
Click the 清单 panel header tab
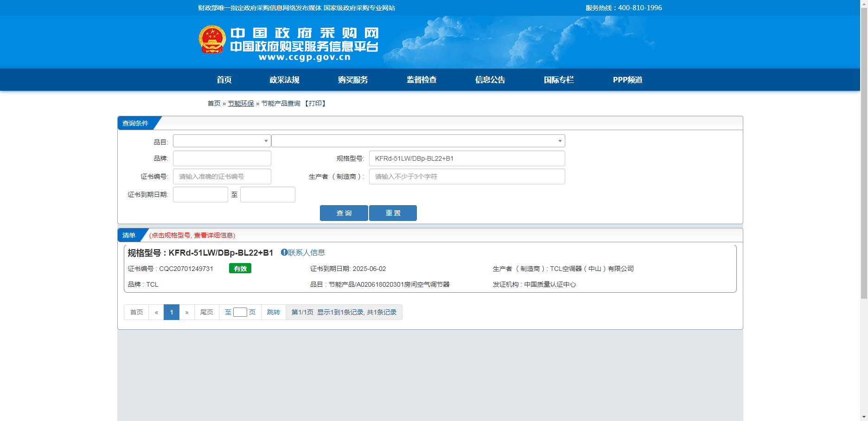[x=129, y=235]
